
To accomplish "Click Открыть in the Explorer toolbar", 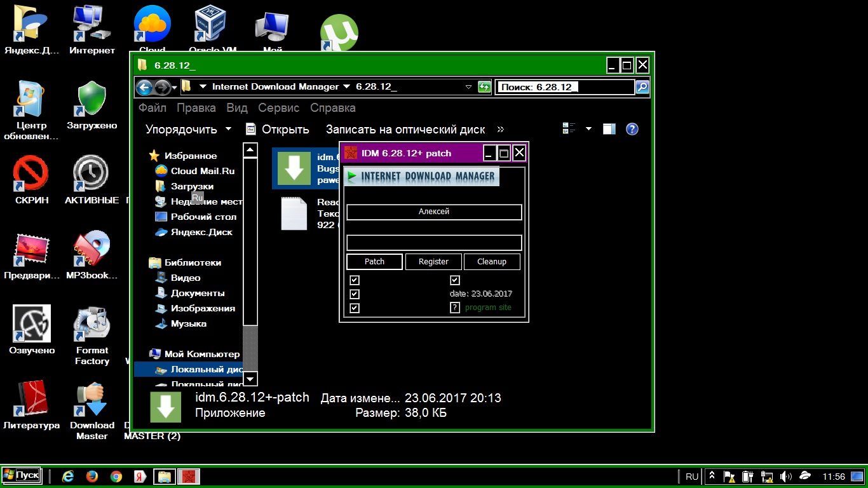I will pyautogui.click(x=278, y=130).
